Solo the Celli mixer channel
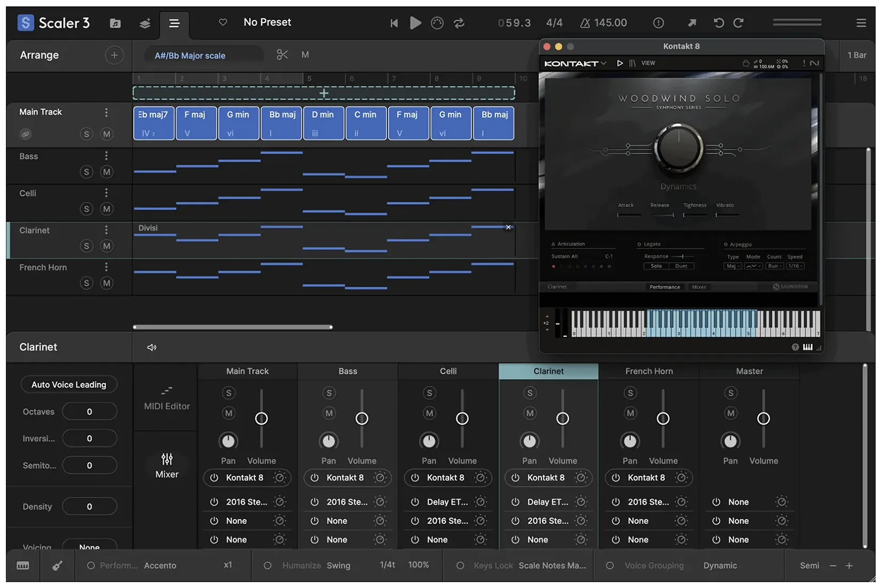 (429, 393)
